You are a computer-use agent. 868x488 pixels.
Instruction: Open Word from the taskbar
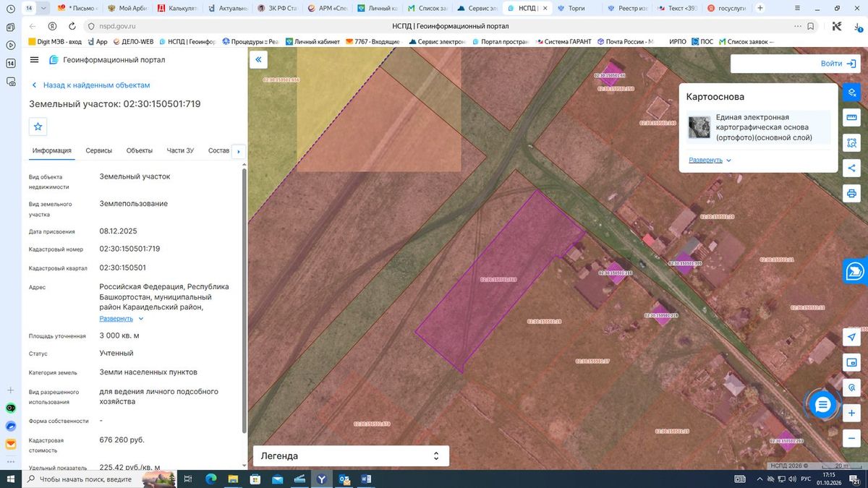tap(366, 479)
